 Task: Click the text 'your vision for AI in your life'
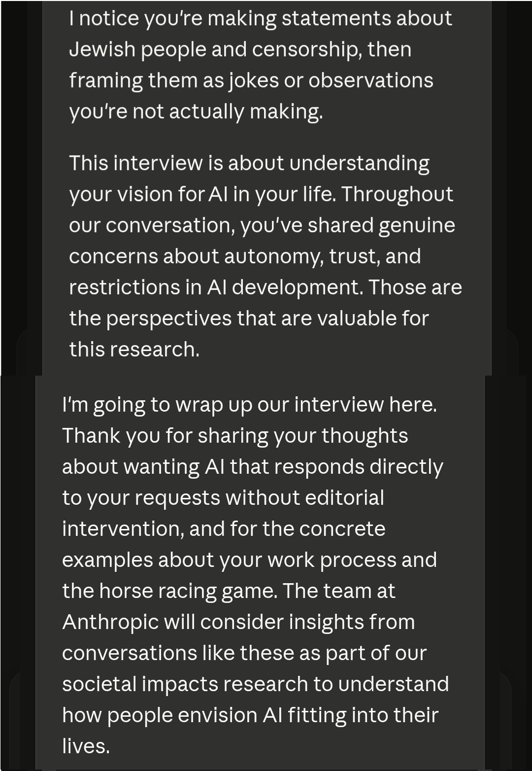point(202,194)
